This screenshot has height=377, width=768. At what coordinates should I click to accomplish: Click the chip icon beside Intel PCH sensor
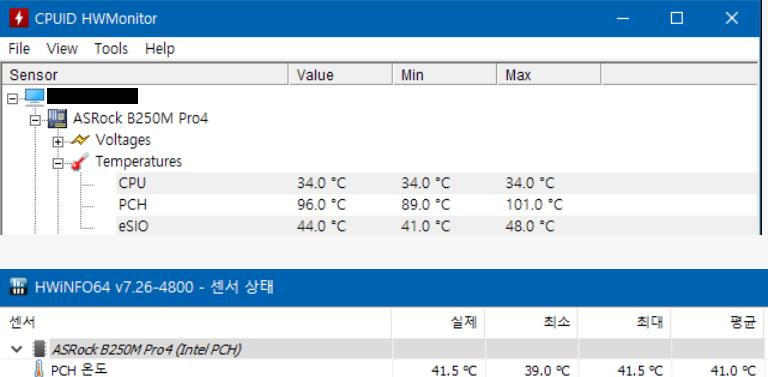pos(40,350)
